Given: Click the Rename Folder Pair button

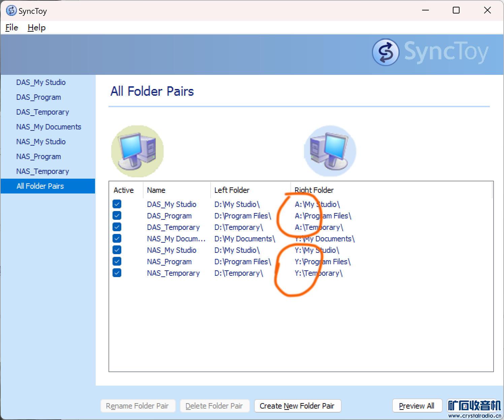Looking at the screenshot, I should (138, 406).
